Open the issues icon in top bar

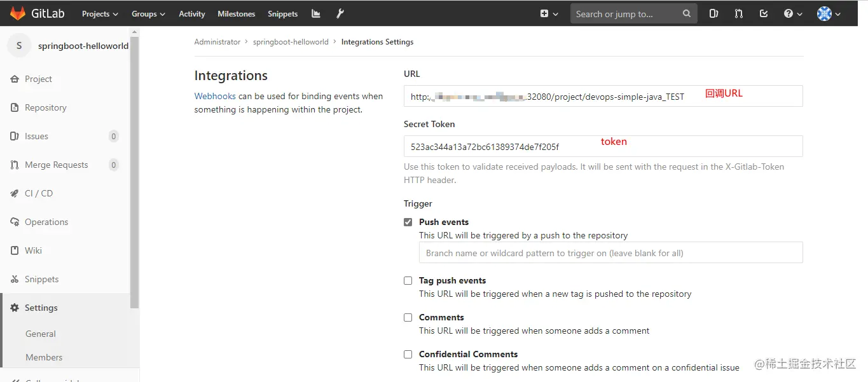713,13
